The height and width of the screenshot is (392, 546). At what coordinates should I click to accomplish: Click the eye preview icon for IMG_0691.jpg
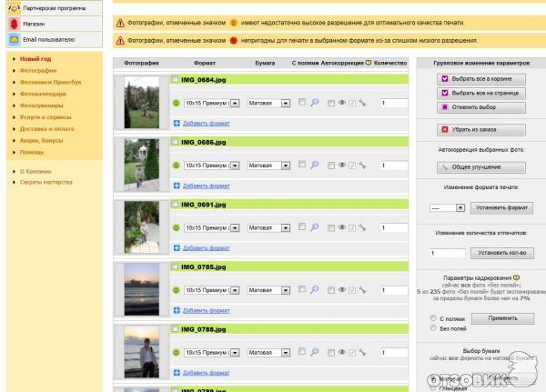(x=343, y=227)
